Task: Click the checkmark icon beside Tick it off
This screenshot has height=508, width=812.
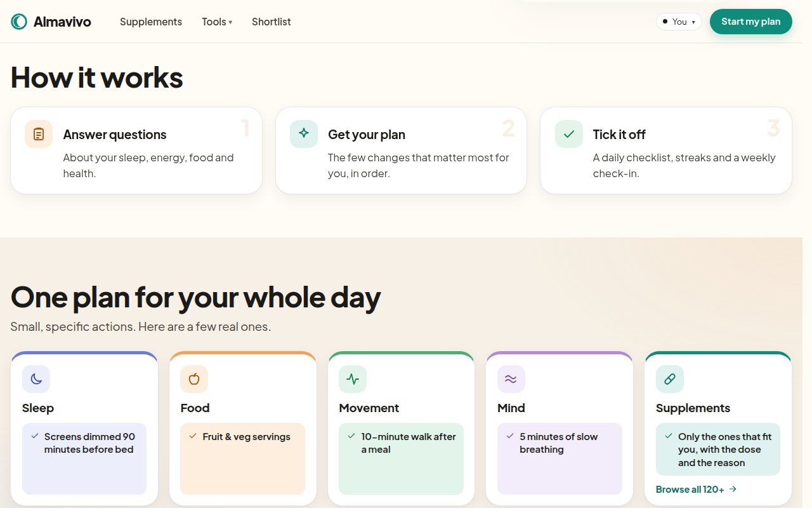Action: [x=569, y=134]
